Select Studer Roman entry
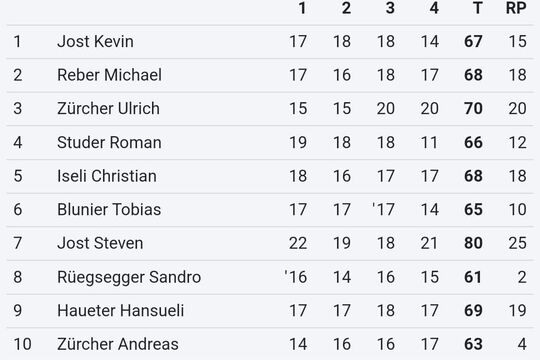 270,143
